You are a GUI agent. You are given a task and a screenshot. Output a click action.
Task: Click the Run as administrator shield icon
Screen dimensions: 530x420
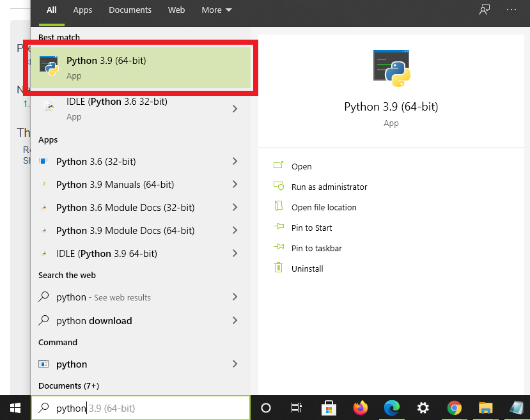coord(279,186)
